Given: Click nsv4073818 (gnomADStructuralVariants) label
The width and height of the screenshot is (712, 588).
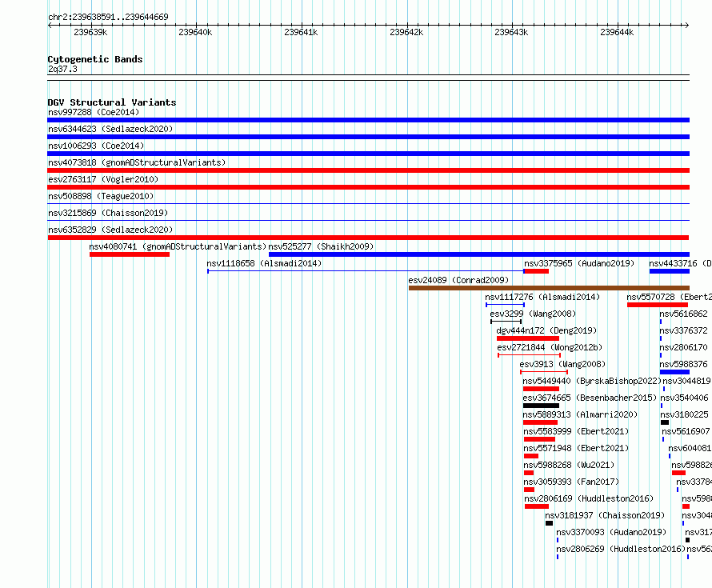Looking at the screenshot, I should 137,162.
